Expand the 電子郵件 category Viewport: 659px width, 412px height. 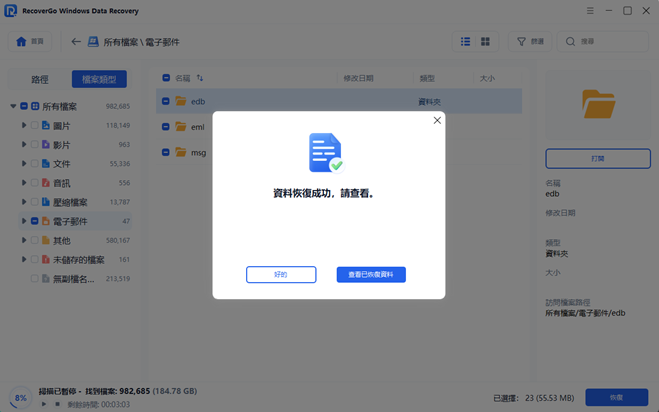(24, 221)
